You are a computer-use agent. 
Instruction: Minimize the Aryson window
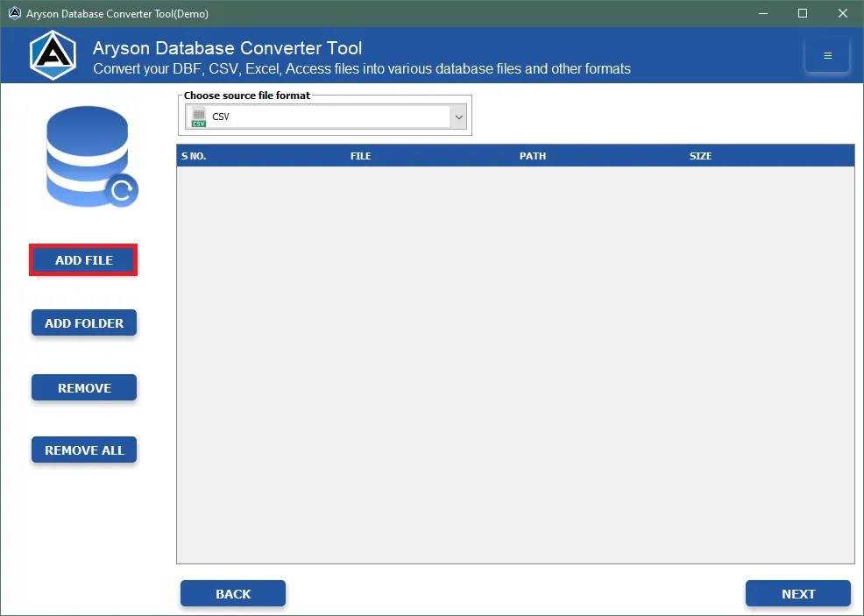pos(763,13)
